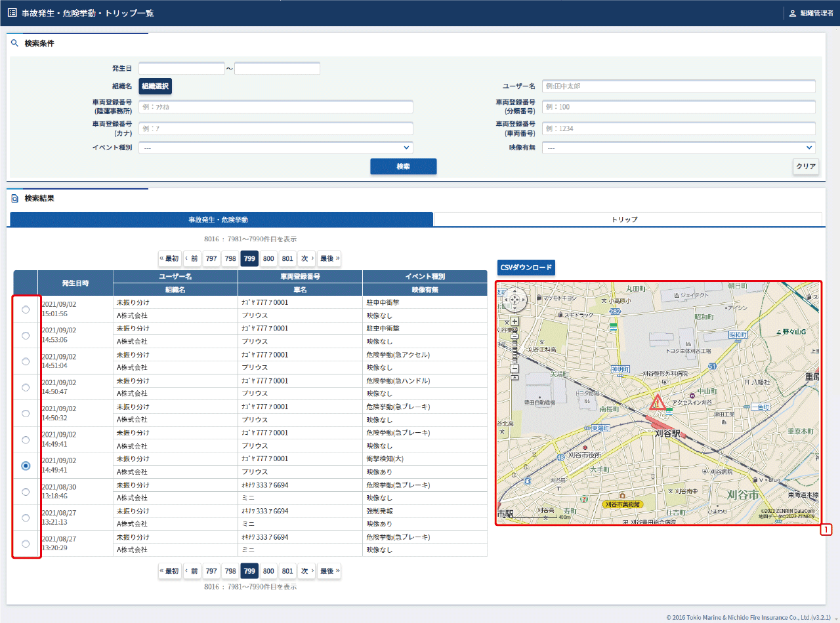Click 組織選択 to choose an organization
840x623 pixels.
coord(155,87)
